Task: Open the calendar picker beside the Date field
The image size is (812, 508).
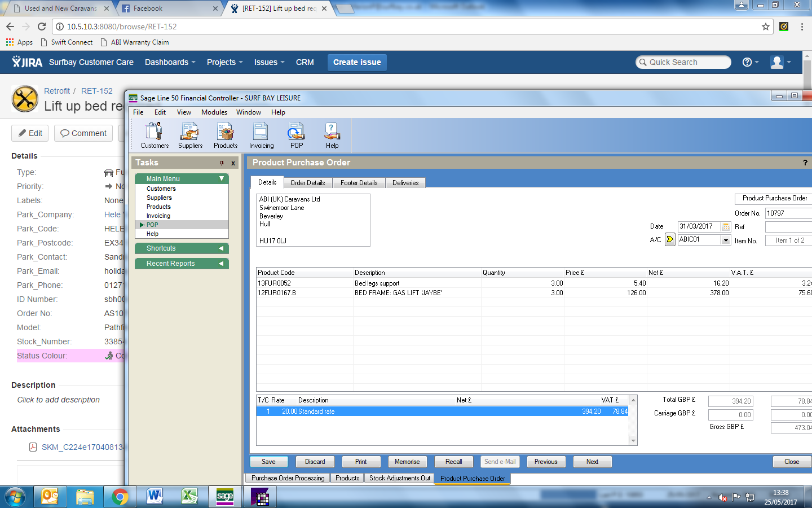Action: pyautogui.click(x=726, y=226)
